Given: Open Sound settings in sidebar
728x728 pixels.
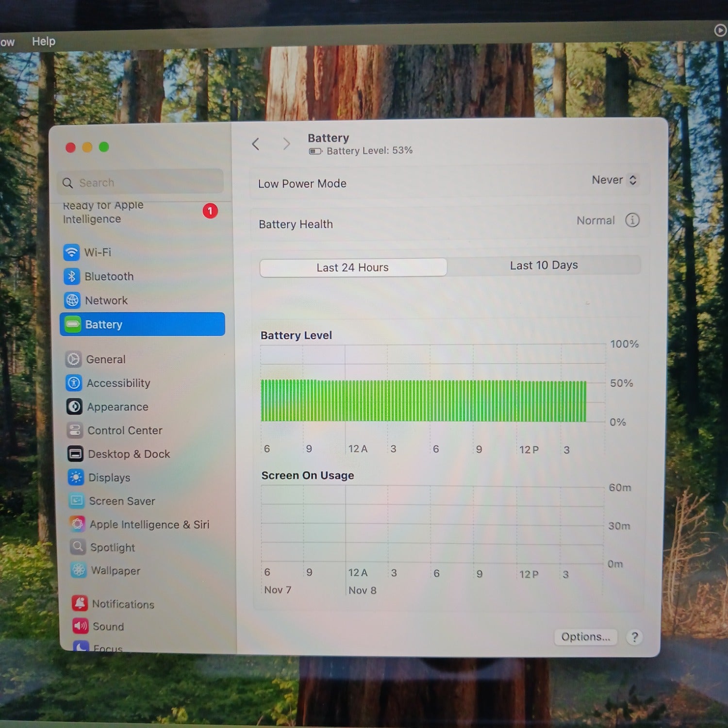Looking at the screenshot, I should [x=108, y=627].
